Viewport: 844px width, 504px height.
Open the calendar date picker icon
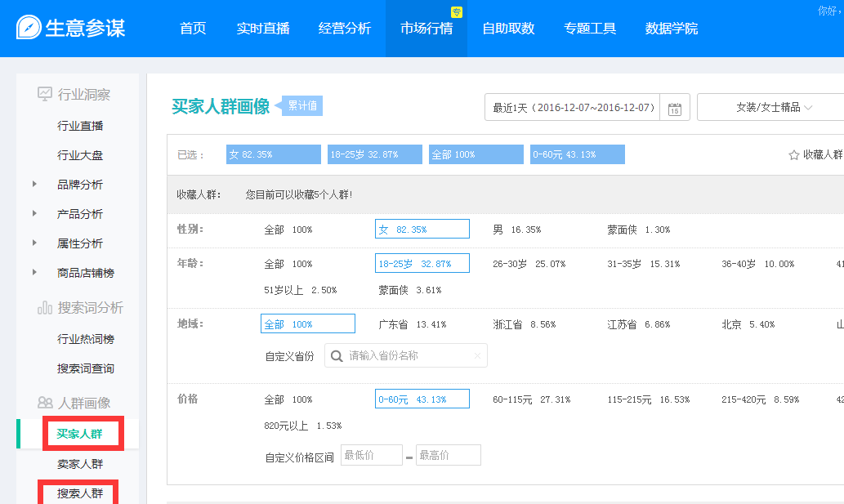675,108
